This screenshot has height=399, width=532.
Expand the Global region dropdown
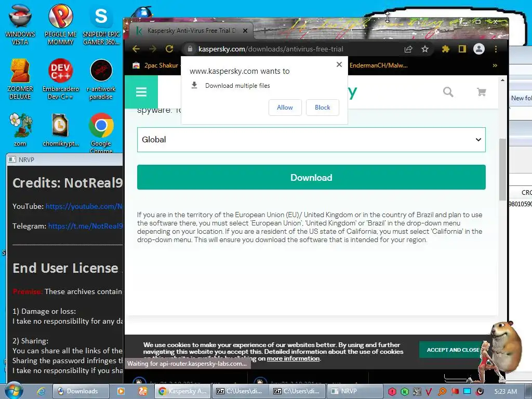[x=311, y=140]
